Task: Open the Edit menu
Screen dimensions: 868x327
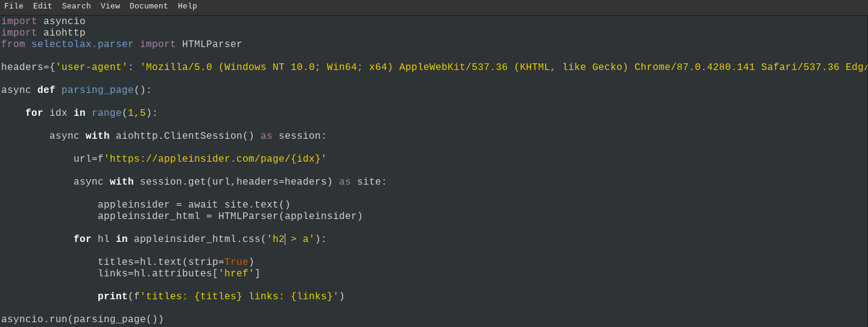Action: click(x=43, y=6)
